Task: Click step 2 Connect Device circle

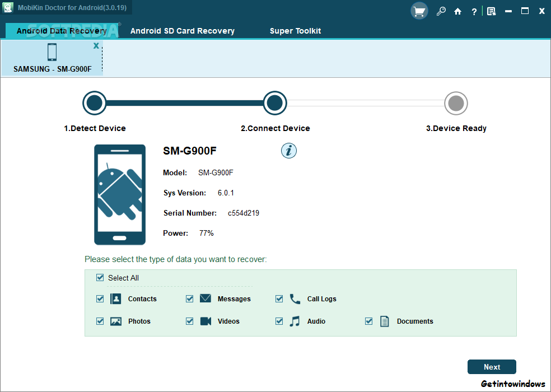Action: (x=275, y=103)
